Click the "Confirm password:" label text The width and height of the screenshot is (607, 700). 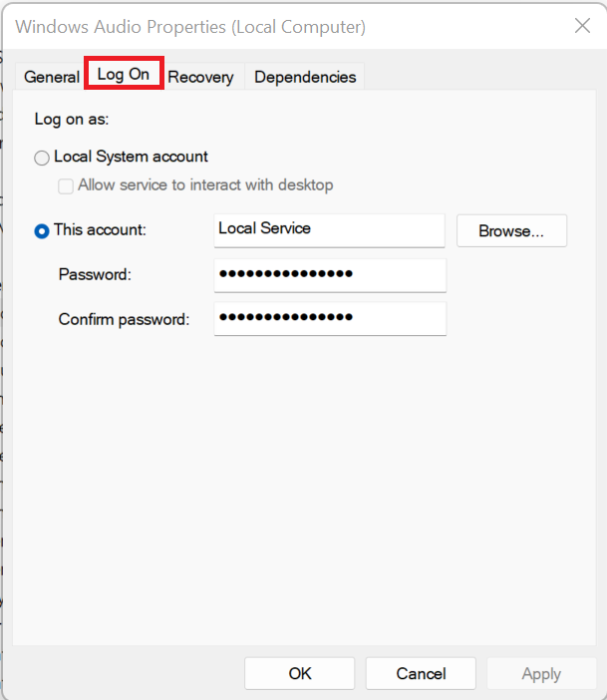(124, 319)
